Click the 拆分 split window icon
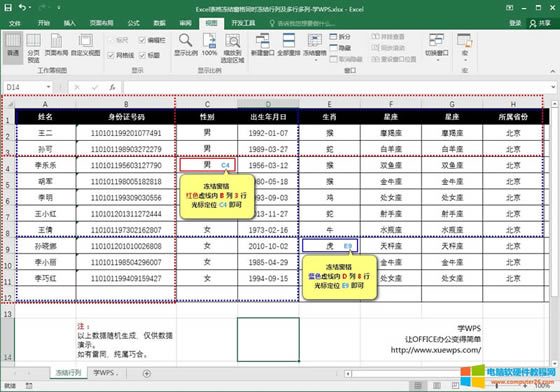The width and height of the screenshot is (560, 392). pyautogui.click(x=333, y=36)
